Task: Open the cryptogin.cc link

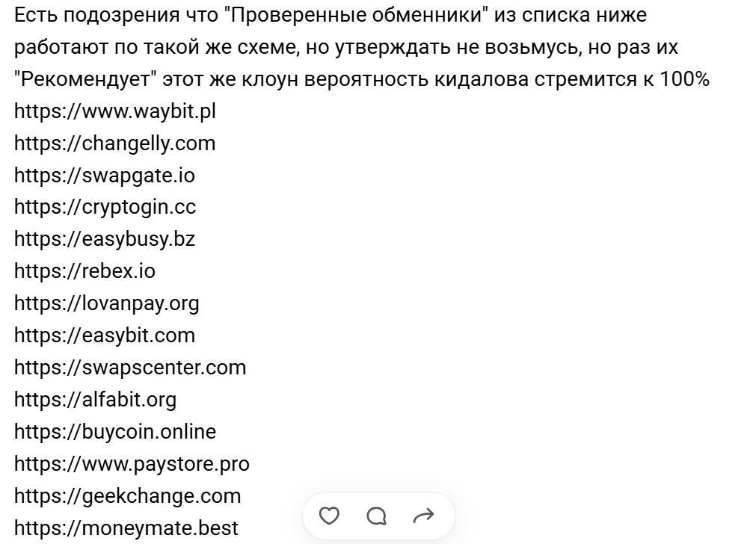Action: [105, 207]
